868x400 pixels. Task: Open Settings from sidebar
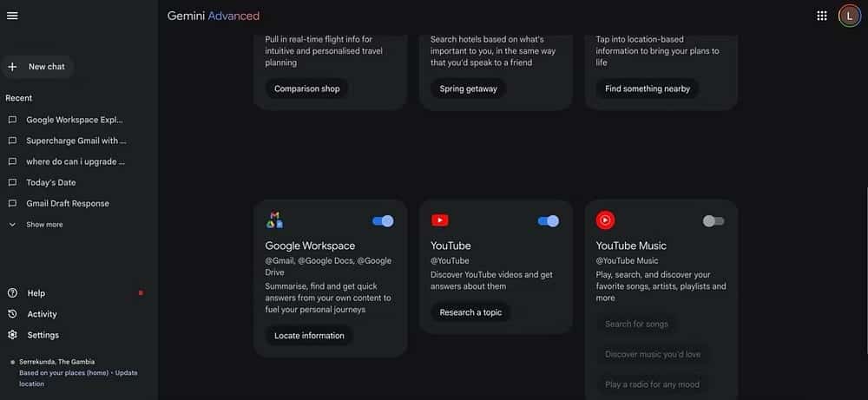(43, 335)
